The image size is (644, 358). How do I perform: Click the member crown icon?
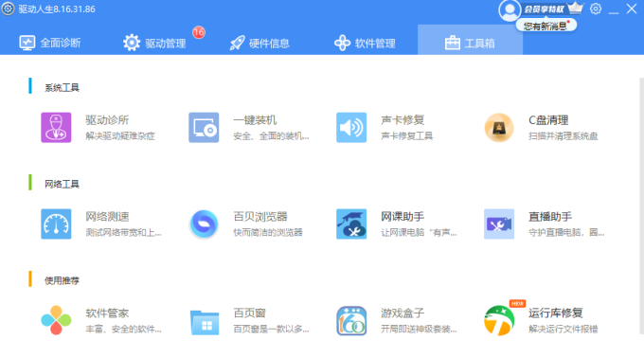point(576,8)
